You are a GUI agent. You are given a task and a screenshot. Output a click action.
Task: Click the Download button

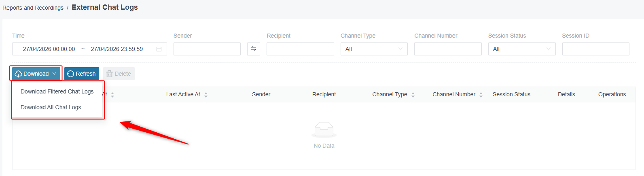click(36, 74)
